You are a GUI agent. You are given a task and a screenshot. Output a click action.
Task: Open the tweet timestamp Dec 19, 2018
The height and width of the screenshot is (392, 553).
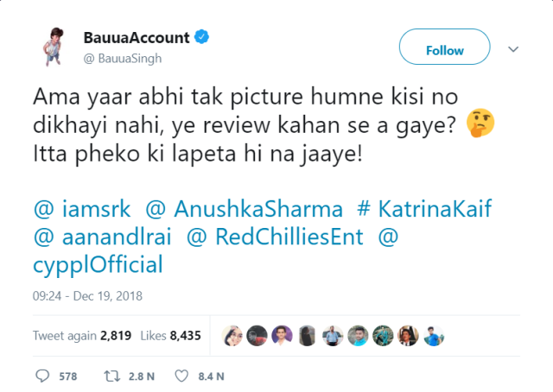(87, 296)
